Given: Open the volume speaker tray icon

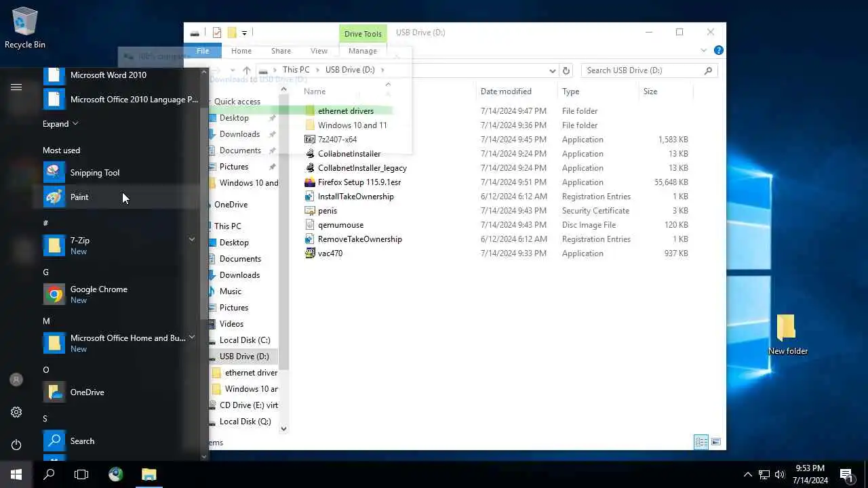Looking at the screenshot, I should (780, 474).
